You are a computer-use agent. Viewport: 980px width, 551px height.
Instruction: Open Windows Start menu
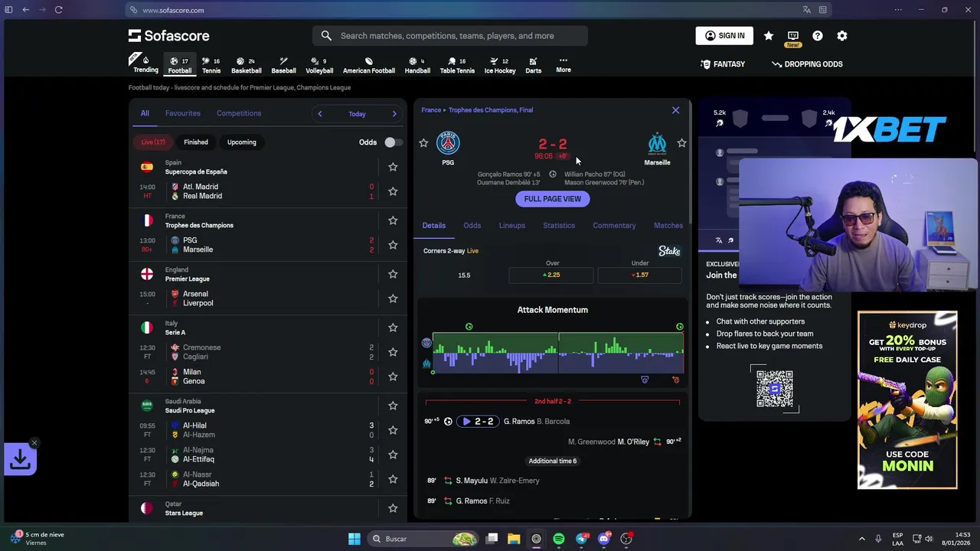coord(354,539)
